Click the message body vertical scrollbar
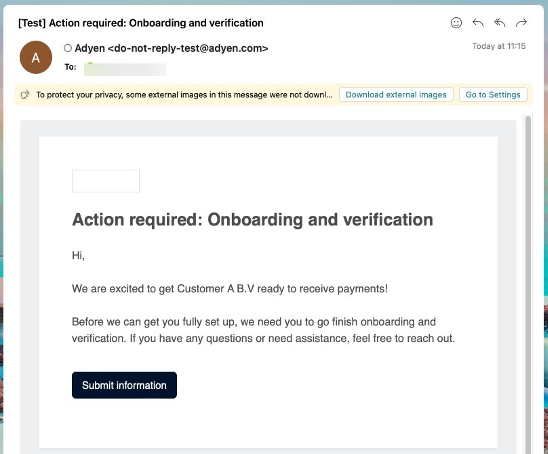Viewport: 548px width, 454px height. (528, 283)
